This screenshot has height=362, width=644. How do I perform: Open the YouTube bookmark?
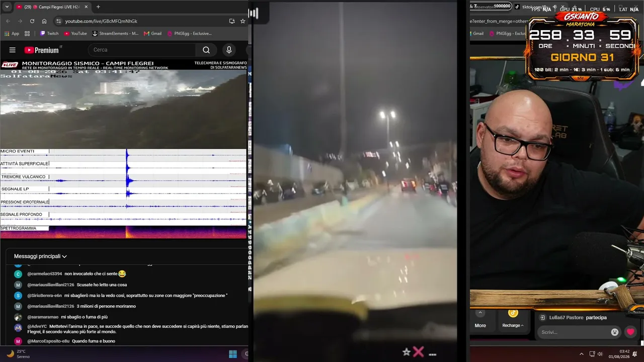click(x=75, y=34)
